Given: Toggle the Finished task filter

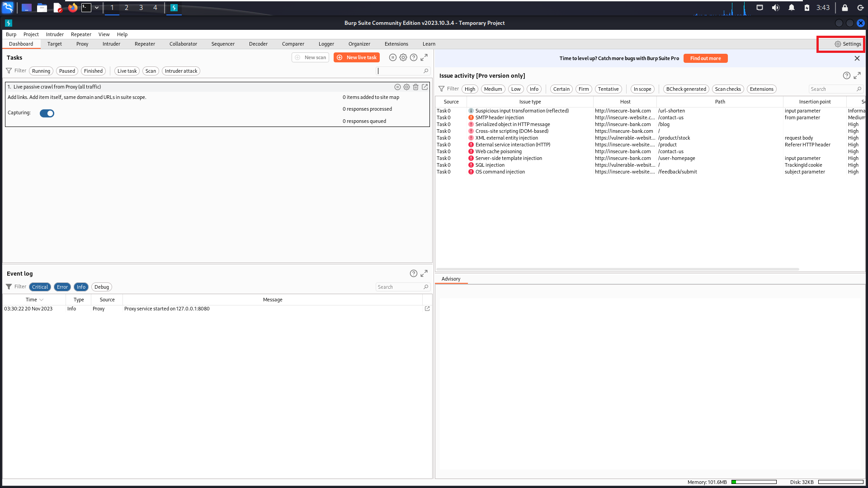Looking at the screenshot, I should point(93,71).
